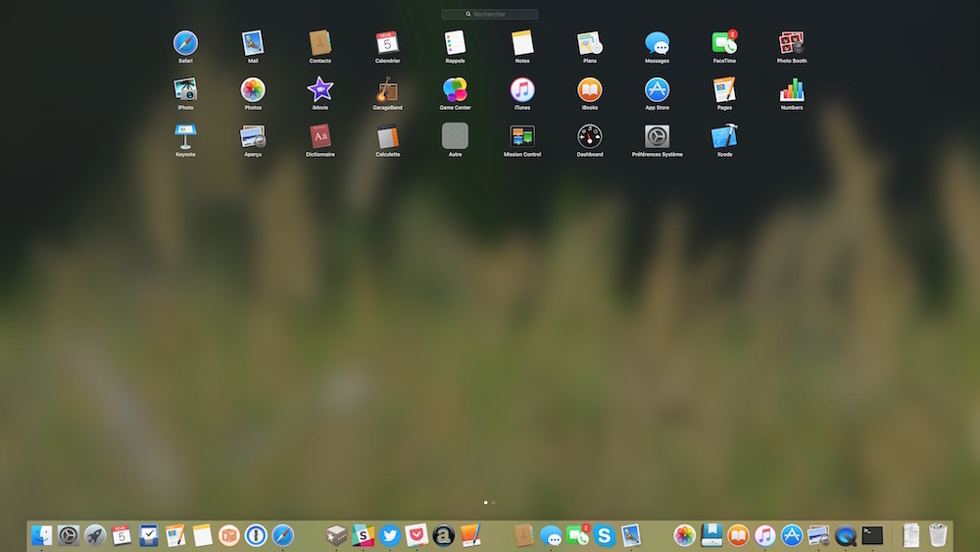Image resolution: width=980 pixels, height=552 pixels.
Task: Open System Preferences gear in the Dock
Action: (x=69, y=535)
